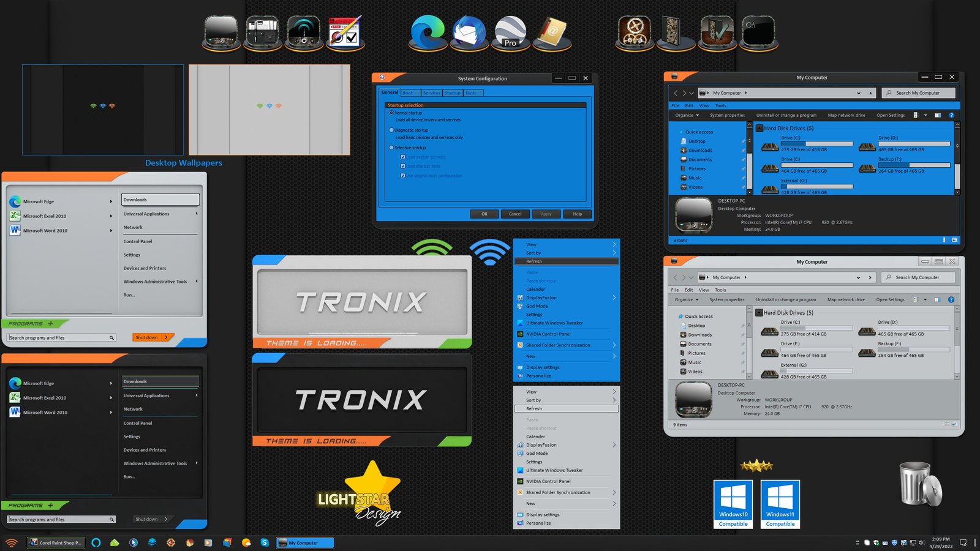The height and width of the screenshot is (551, 980).
Task: Open Tools menu in light My Computer
Action: pyautogui.click(x=720, y=290)
